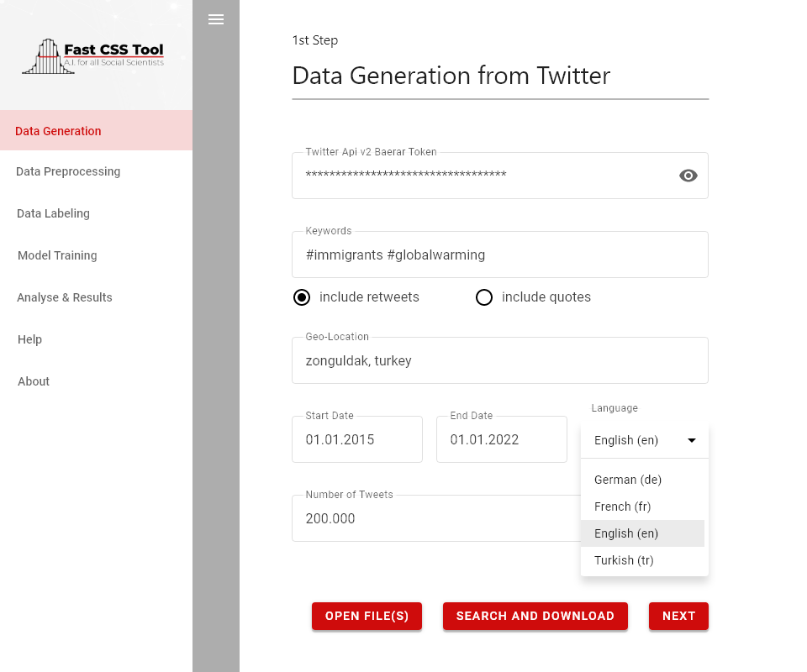The width and height of the screenshot is (807, 672).
Task: Select the include retweets radio button
Action: (x=302, y=297)
